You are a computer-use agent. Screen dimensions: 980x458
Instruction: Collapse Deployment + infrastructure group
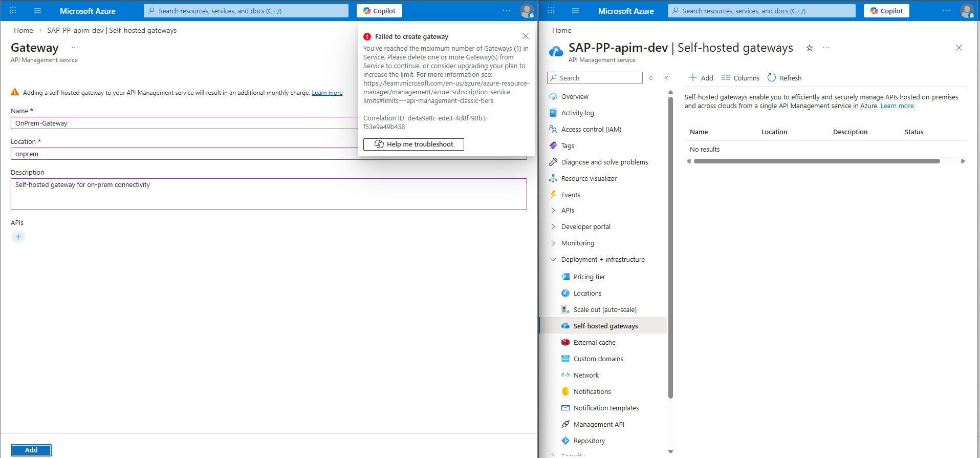pyautogui.click(x=603, y=259)
